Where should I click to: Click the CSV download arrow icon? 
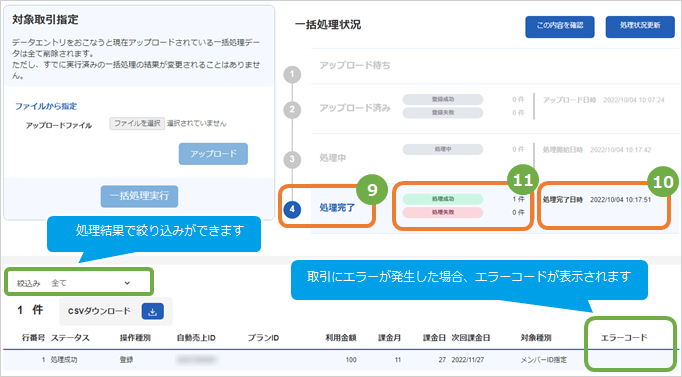tap(153, 311)
